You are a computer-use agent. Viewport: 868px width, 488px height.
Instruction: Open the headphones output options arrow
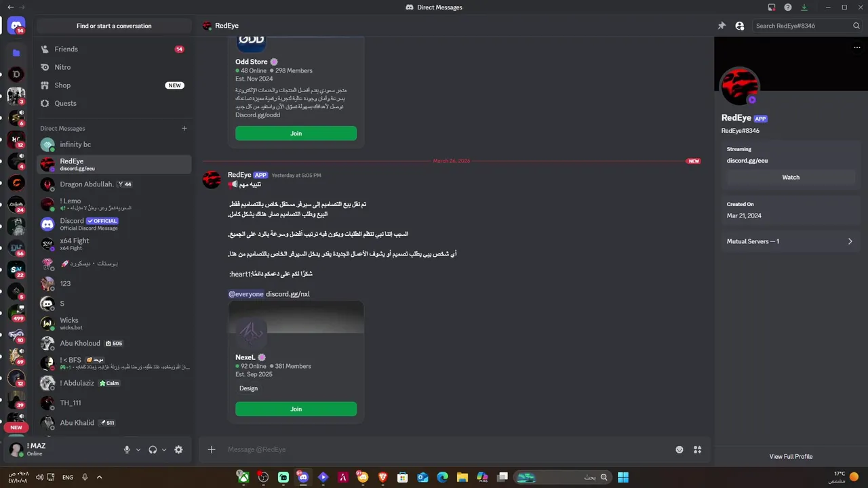(164, 449)
